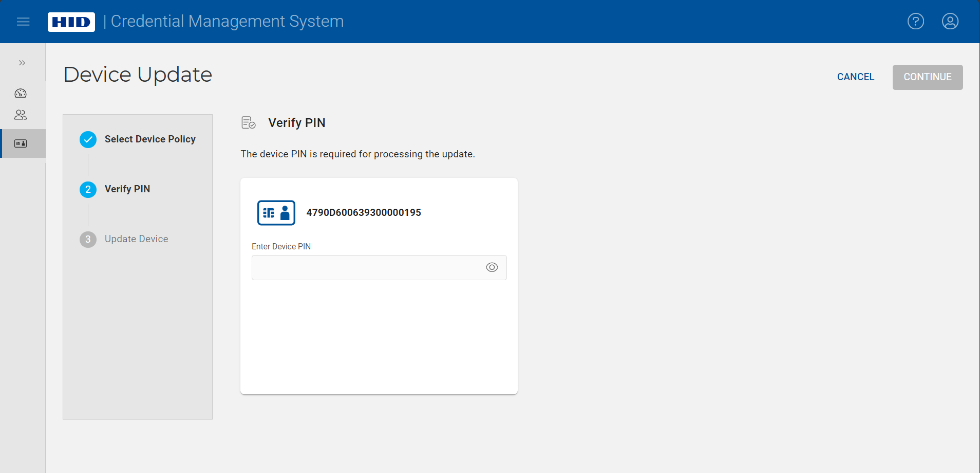Select the Verify PIN step label

click(127, 189)
